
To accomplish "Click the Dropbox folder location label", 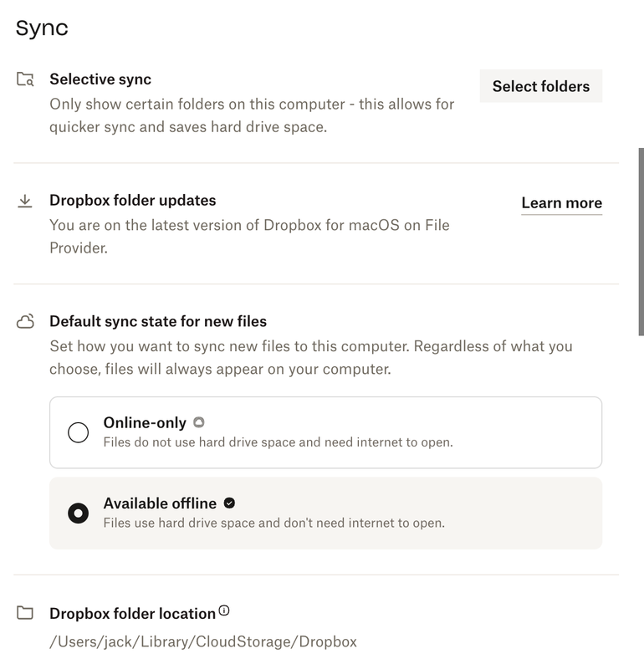I will [132, 614].
